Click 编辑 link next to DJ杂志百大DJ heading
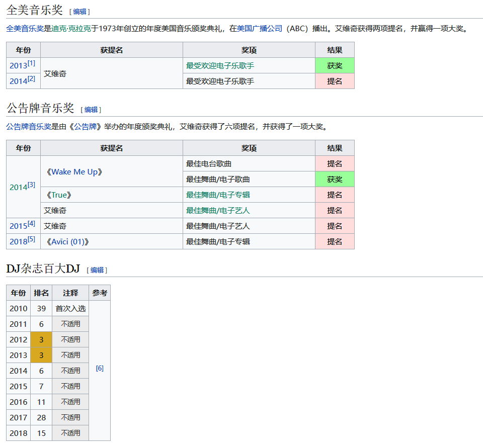The width and height of the screenshot is (483, 448). pos(97,270)
